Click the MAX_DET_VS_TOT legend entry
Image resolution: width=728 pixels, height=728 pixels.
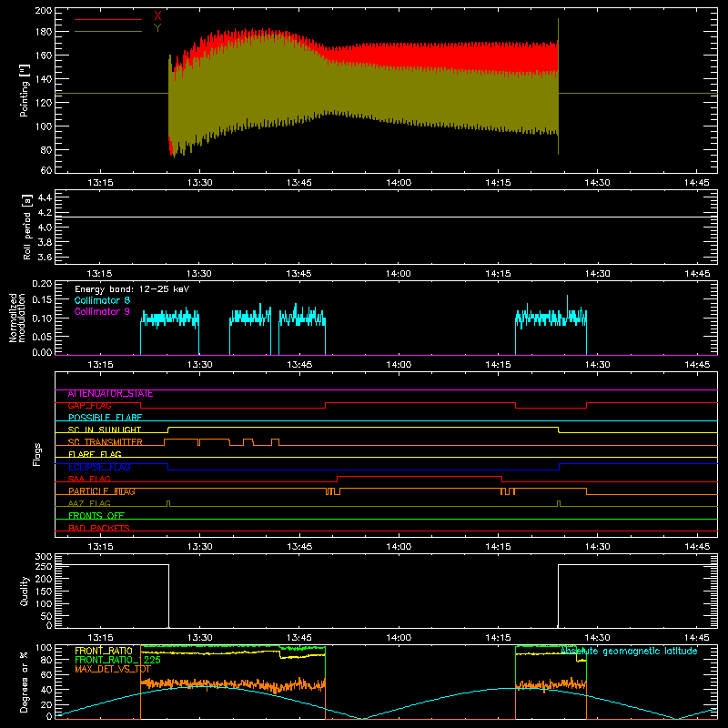pyautogui.click(x=113, y=669)
